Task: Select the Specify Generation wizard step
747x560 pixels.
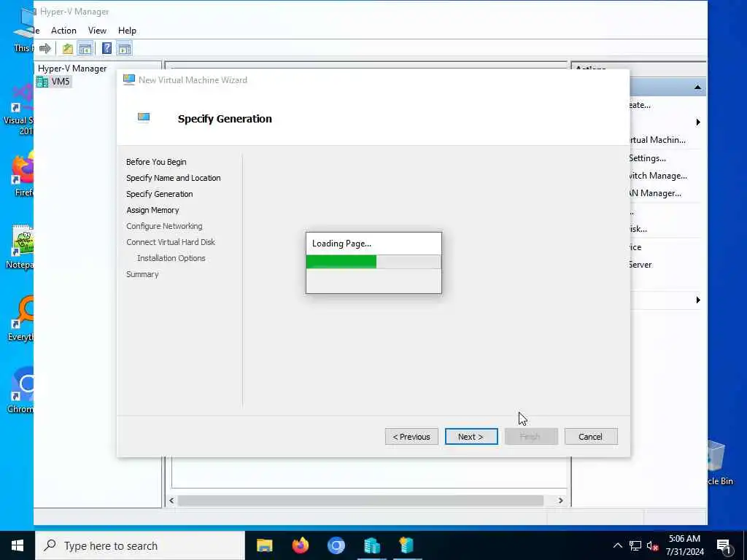Action: pyautogui.click(x=160, y=194)
